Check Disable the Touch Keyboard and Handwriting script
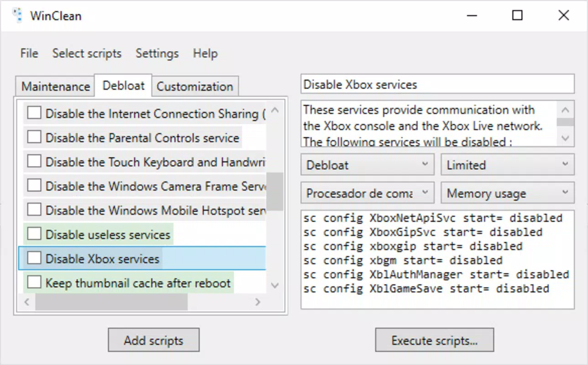Screen dimensions: 588x365 click(x=34, y=162)
